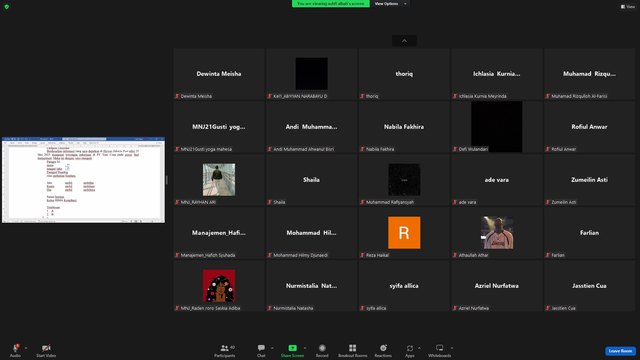Click the green encryption shield icon

7,7
